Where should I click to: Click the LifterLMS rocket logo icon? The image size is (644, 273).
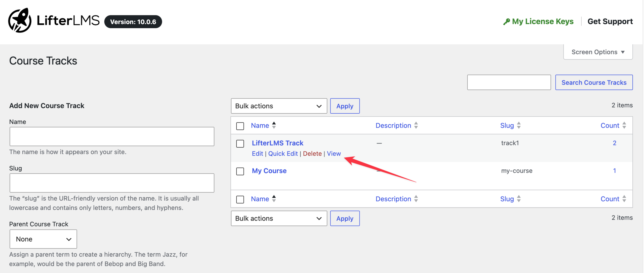[20, 20]
